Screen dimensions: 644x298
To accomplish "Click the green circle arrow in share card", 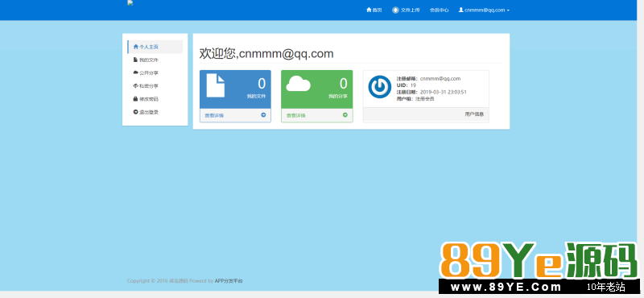I will tap(345, 115).
